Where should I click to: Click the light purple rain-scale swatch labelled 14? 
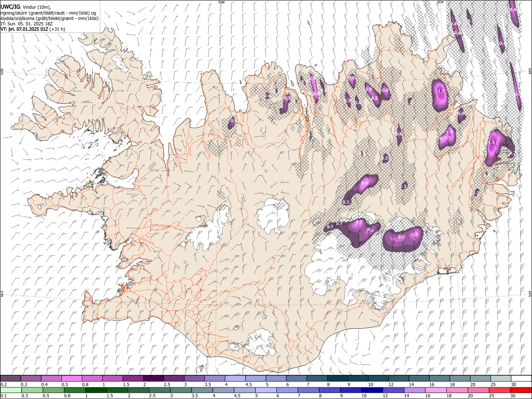coord(414,390)
